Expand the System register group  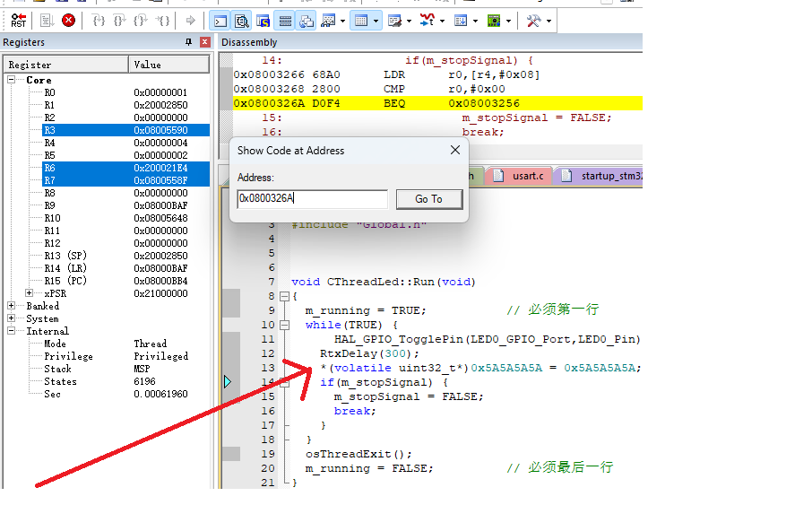pyautogui.click(x=11, y=318)
